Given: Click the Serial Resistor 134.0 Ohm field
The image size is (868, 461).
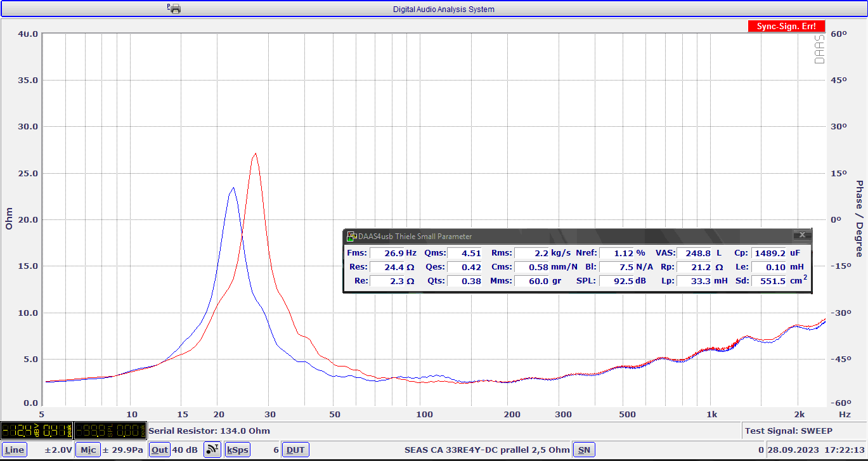Looking at the screenshot, I should click(209, 431).
